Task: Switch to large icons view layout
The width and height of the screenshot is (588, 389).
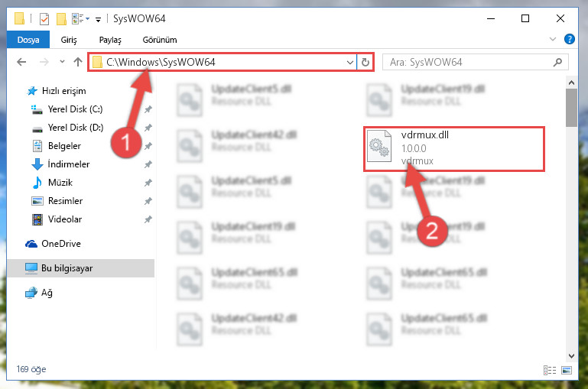Action: coord(567,370)
